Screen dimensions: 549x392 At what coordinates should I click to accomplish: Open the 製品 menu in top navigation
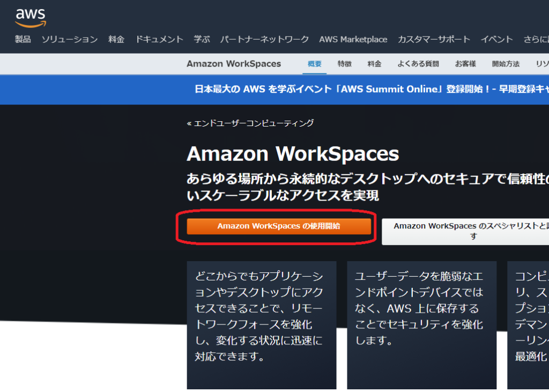click(23, 39)
